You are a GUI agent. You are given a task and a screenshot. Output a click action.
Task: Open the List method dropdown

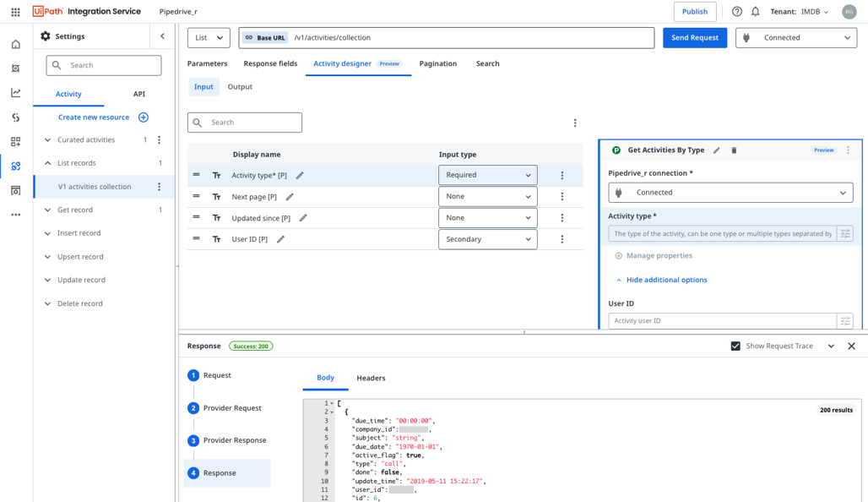coord(209,38)
